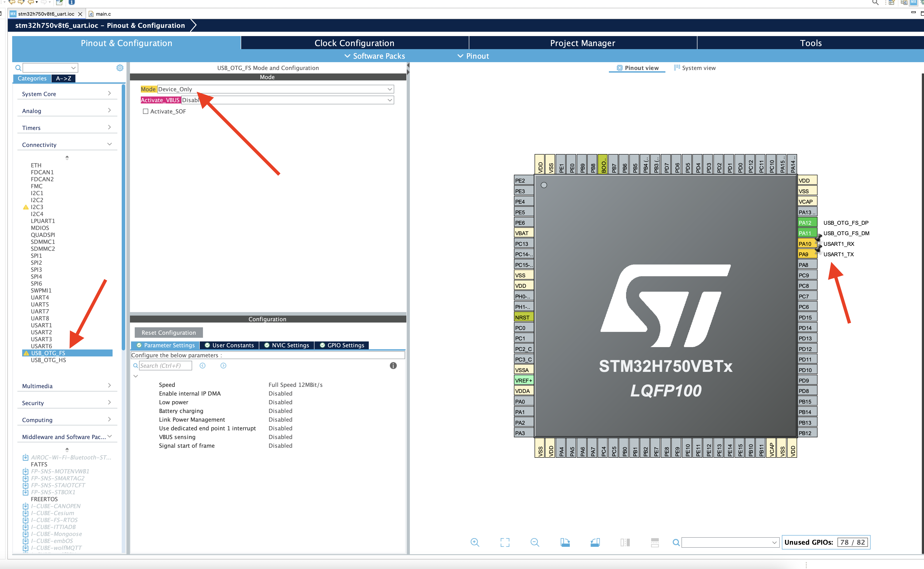The image size is (924, 569).
Task: Open the category search dropdown
Action: 73,68
